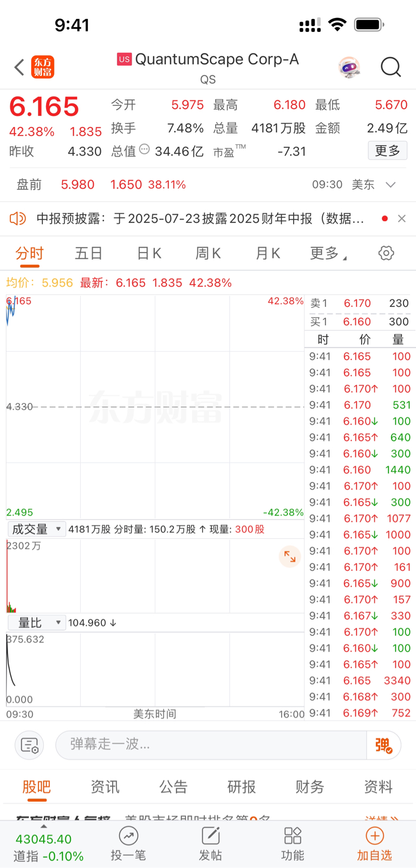Select the 股吧 tab

pos(37,787)
